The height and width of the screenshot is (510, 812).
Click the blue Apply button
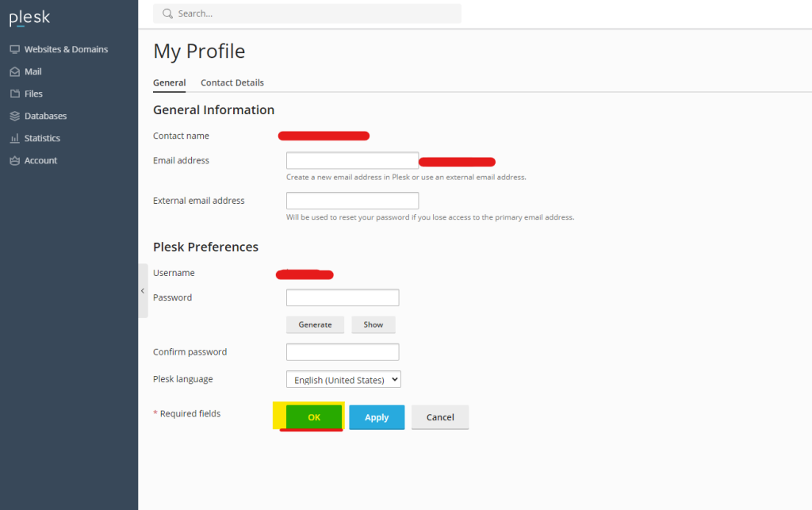click(377, 417)
